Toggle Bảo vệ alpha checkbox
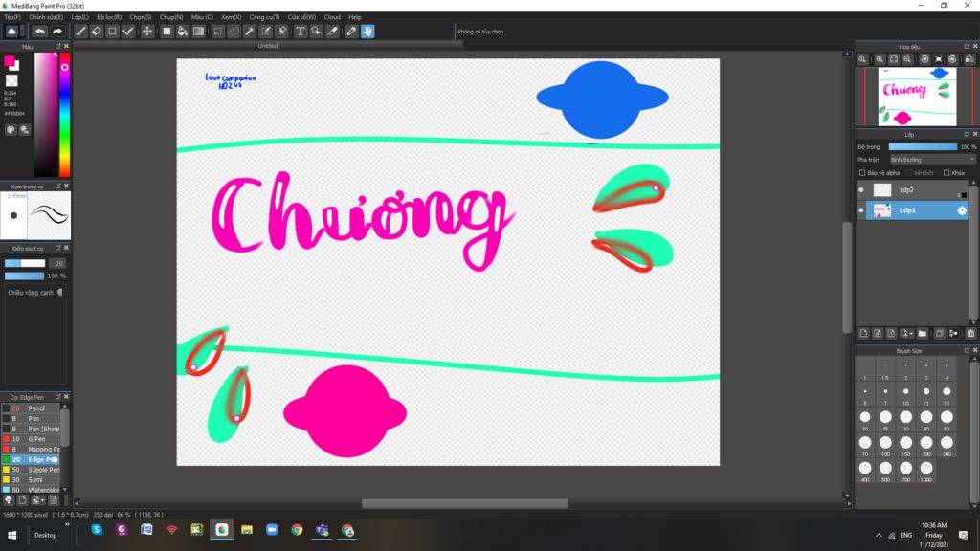Image resolution: width=980 pixels, height=551 pixels. click(x=862, y=173)
